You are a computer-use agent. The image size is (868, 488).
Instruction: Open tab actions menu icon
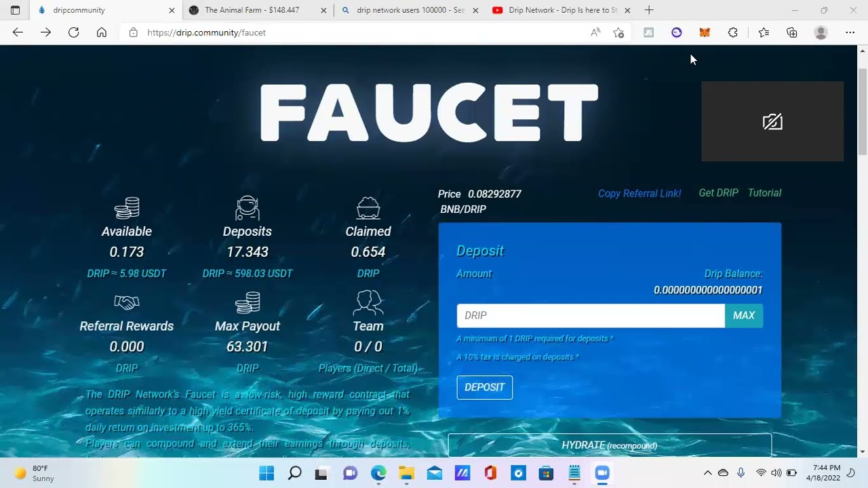point(15,10)
